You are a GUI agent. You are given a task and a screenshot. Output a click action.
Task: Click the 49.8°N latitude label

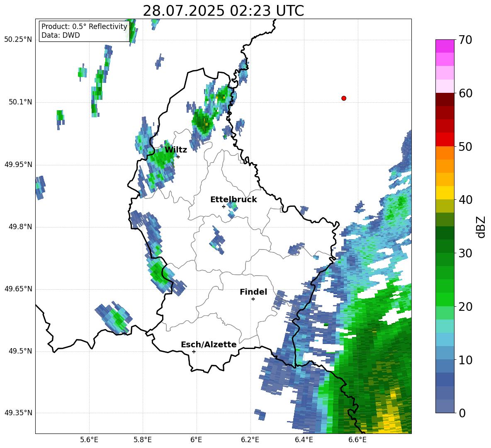(20, 227)
